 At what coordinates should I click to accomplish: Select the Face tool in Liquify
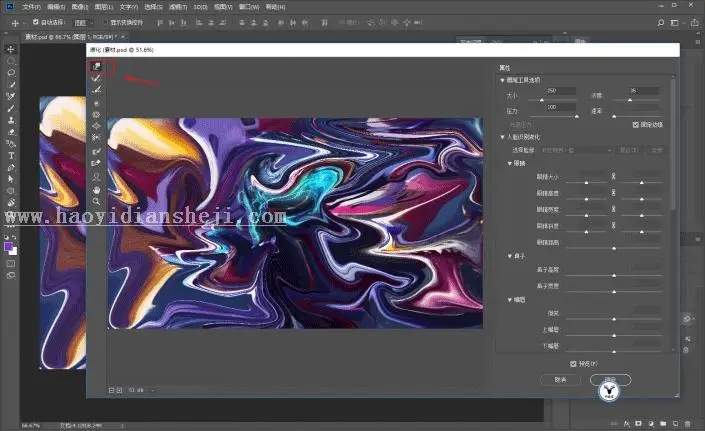pos(96,177)
